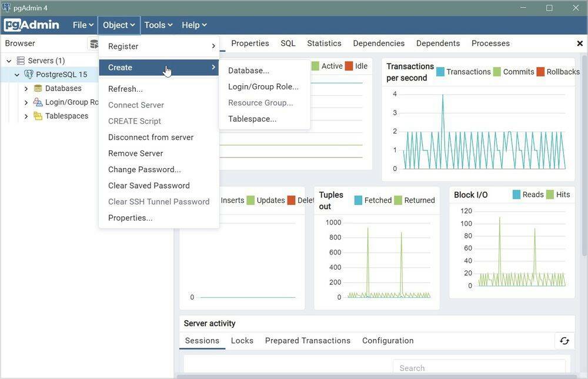588x379 pixels.
Task: Click the Hits legend swatch
Action: pyautogui.click(x=550, y=194)
